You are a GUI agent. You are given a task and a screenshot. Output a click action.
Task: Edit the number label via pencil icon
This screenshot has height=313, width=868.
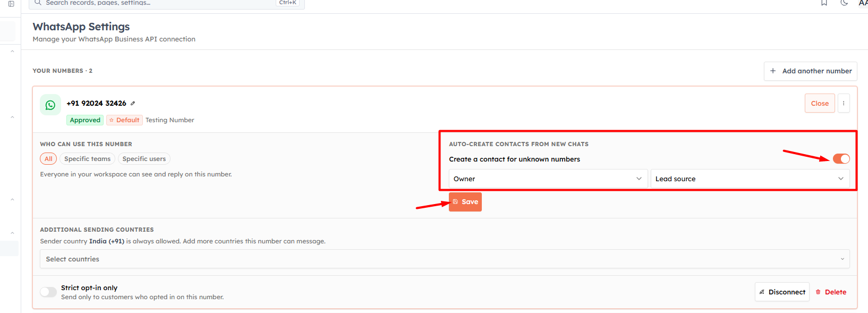point(133,103)
